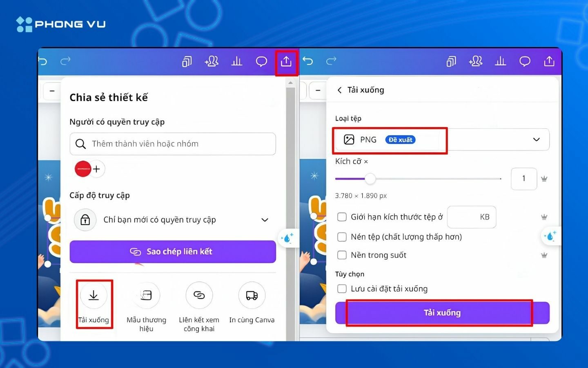
Task: Click the lock access level icon
Action: (85, 220)
